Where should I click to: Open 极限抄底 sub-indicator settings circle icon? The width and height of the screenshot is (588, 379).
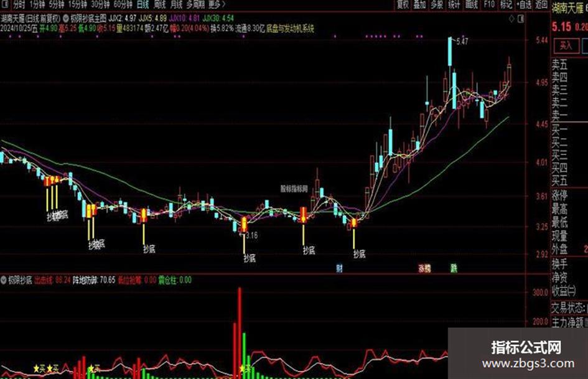pos(4,280)
